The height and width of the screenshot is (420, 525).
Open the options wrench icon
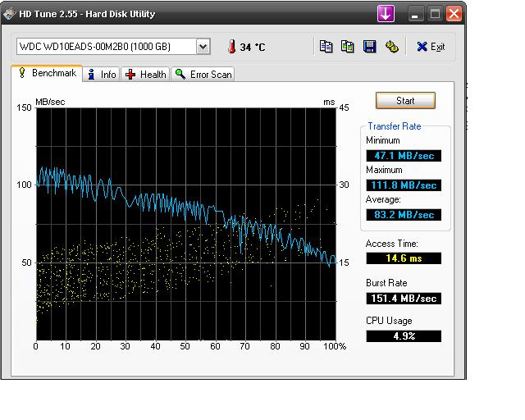tap(392, 47)
